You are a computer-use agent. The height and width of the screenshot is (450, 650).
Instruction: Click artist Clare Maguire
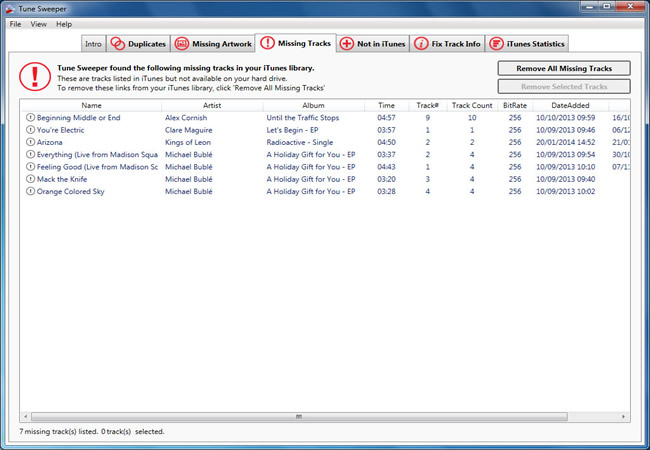pos(189,130)
